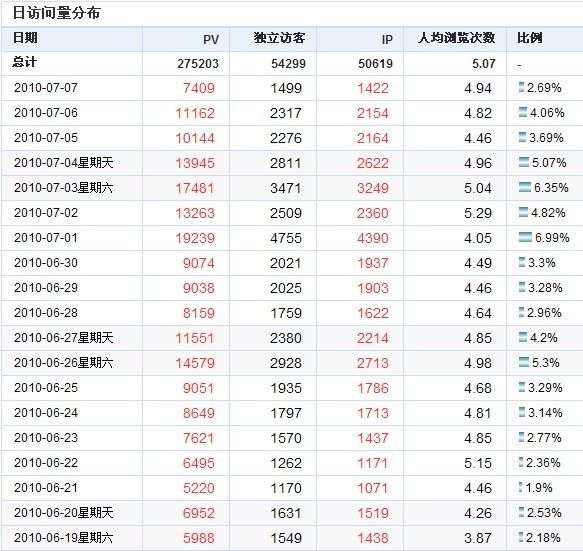Open PV link 13945 on 2010-07-04

195,163
